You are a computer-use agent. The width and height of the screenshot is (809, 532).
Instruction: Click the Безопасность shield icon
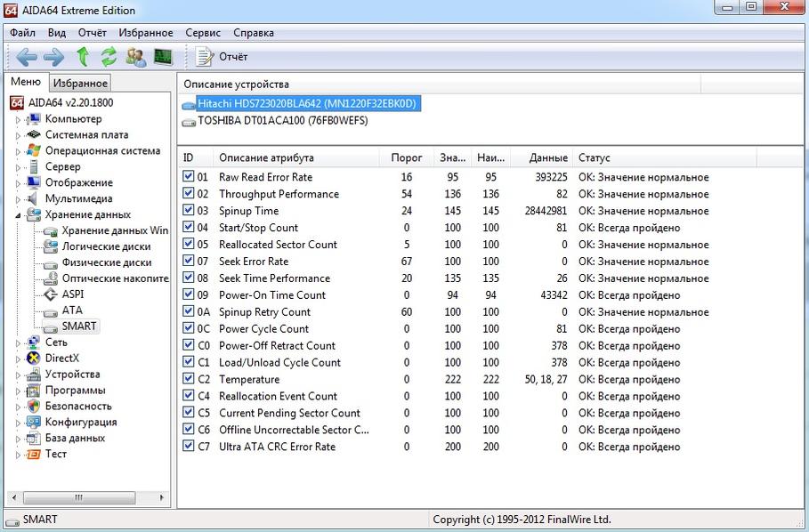click(34, 407)
